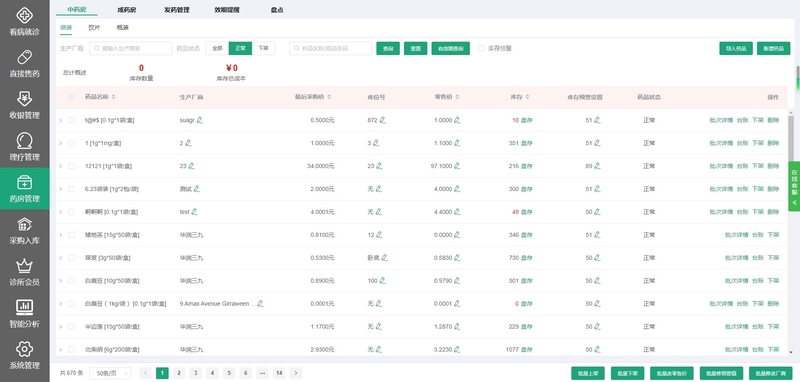The width and height of the screenshot is (800, 382).
Task: Select checkbox for 半边莲 row
Action: (71, 326)
